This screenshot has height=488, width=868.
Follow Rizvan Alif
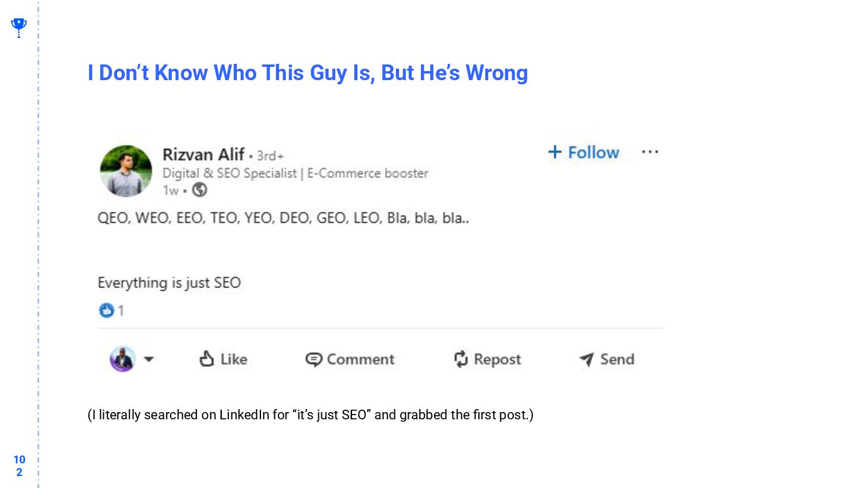point(583,152)
